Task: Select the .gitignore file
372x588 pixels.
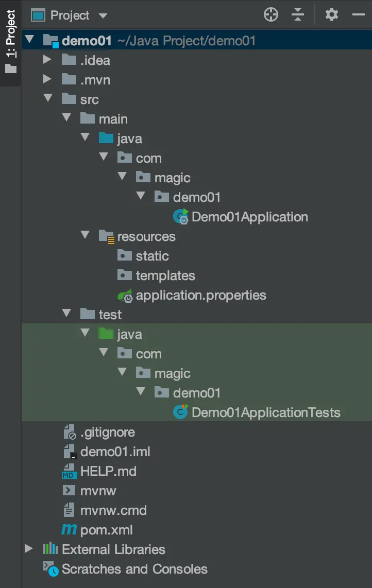Action: coord(107,432)
